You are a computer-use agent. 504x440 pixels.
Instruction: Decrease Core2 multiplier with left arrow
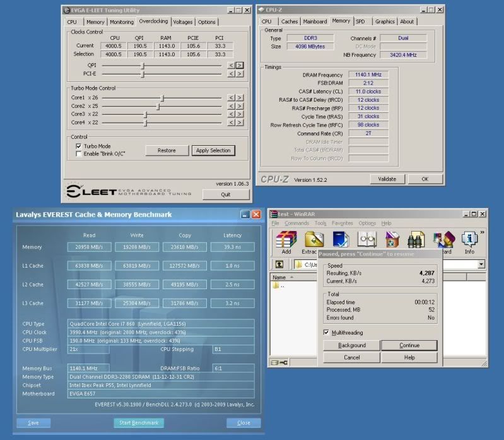[231, 106]
